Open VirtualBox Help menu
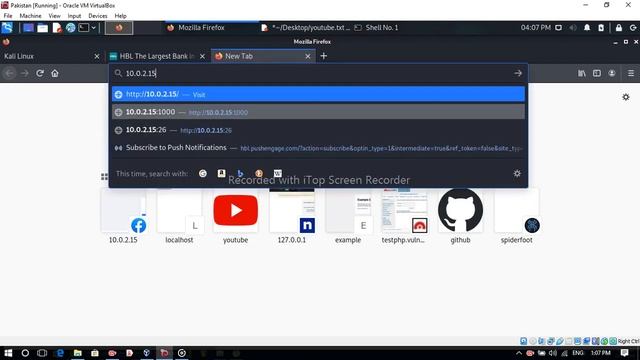Image resolution: width=640 pixels, height=360 pixels. click(x=120, y=16)
